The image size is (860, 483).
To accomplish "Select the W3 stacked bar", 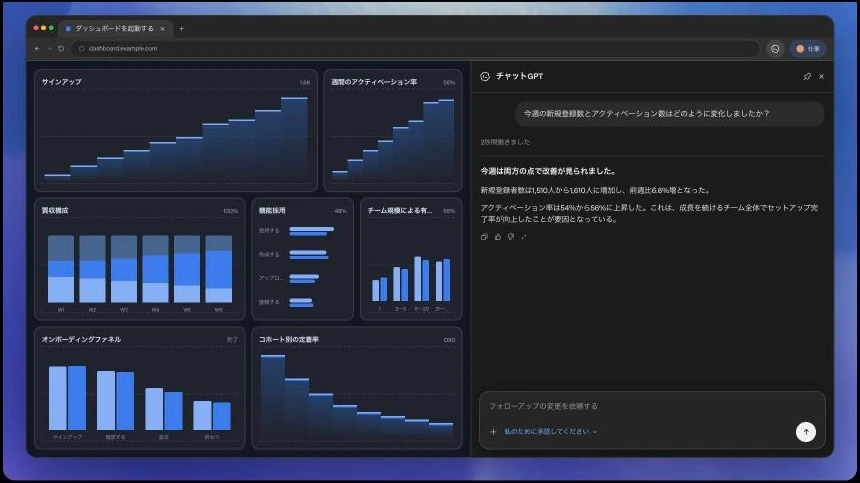I will coord(124,269).
